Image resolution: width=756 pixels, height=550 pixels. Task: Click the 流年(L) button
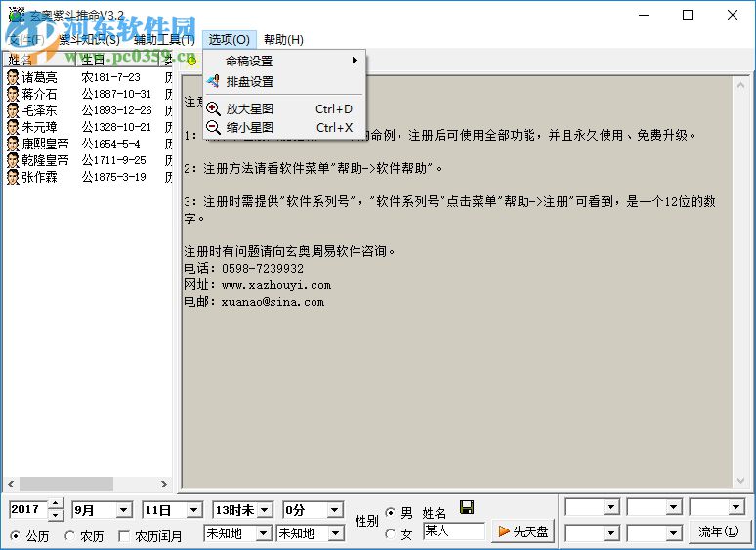click(718, 531)
